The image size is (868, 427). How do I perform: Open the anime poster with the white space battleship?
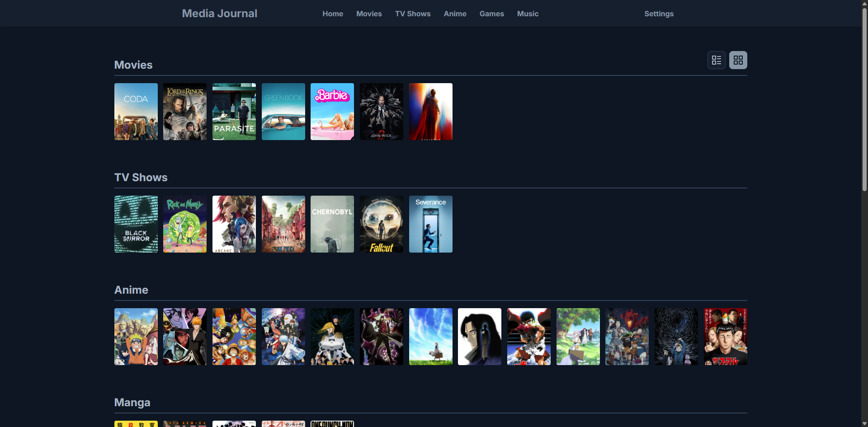click(x=332, y=337)
